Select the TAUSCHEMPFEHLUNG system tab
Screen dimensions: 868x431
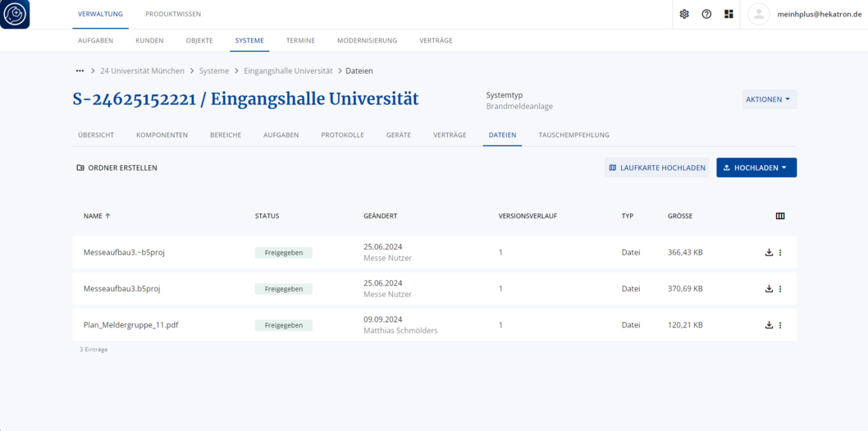pos(574,135)
